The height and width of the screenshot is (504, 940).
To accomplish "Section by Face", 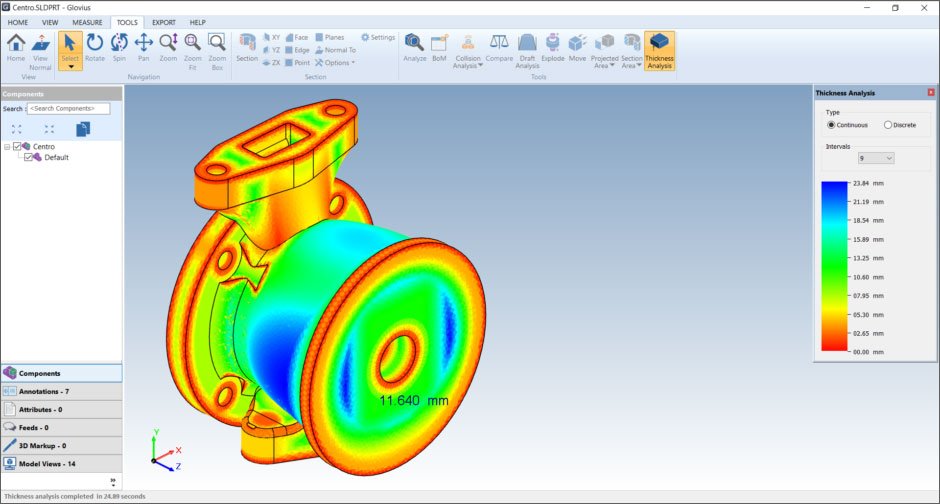I will point(297,37).
